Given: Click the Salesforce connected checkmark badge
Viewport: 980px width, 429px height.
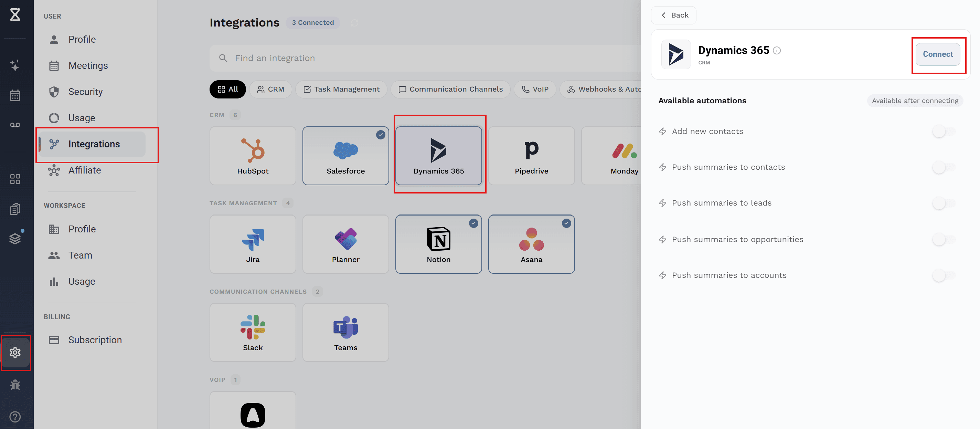Looking at the screenshot, I should tap(381, 135).
